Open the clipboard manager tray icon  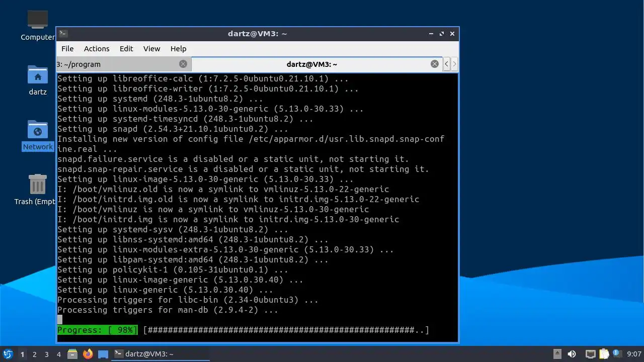pyautogui.click(x=604, y=354)
